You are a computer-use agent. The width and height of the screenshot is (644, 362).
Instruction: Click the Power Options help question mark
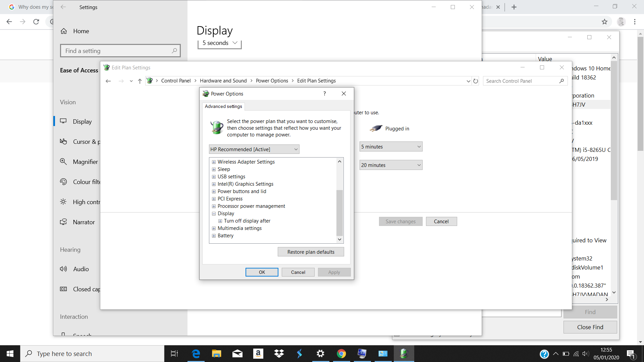(x=324, y=94)
